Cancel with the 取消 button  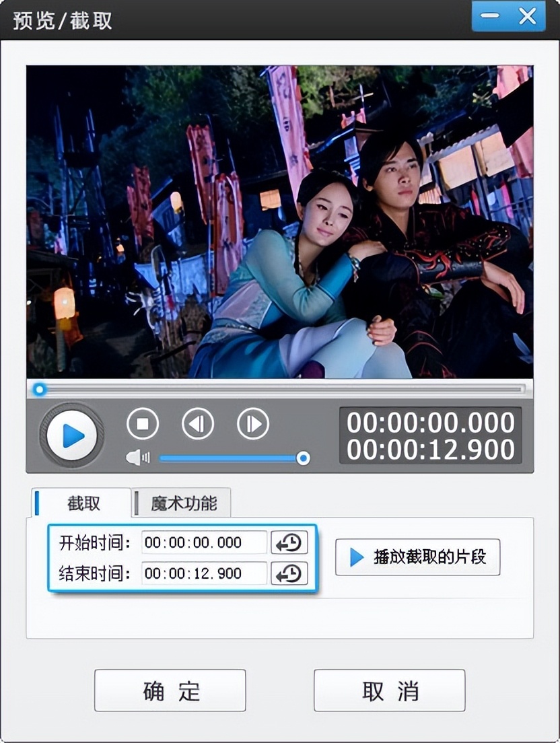click(390, 691)
